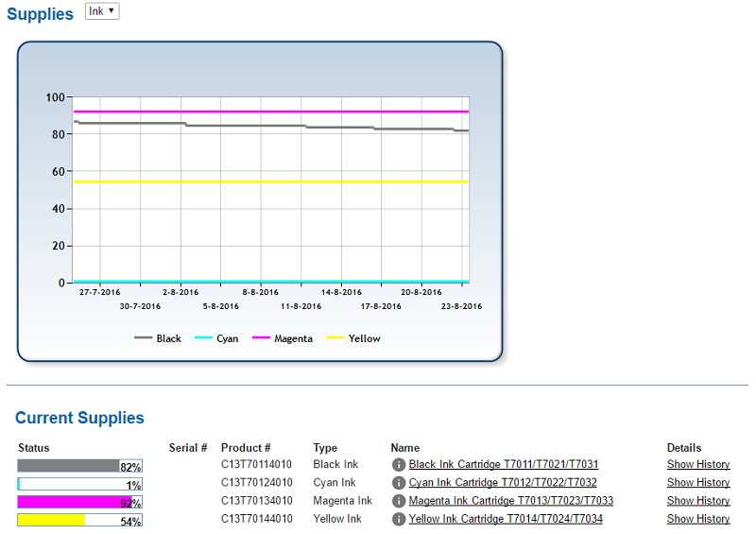
Task: Click the Magenta legend entry in chart
Action: point(283,338)
